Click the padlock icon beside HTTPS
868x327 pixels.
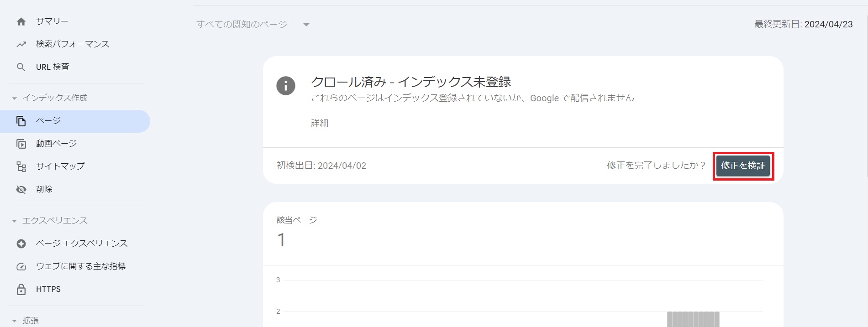(21, 289)
